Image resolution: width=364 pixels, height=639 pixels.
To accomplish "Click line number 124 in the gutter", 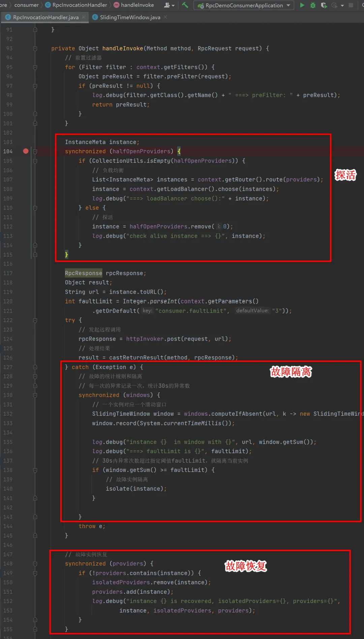I will coord(8,339).
